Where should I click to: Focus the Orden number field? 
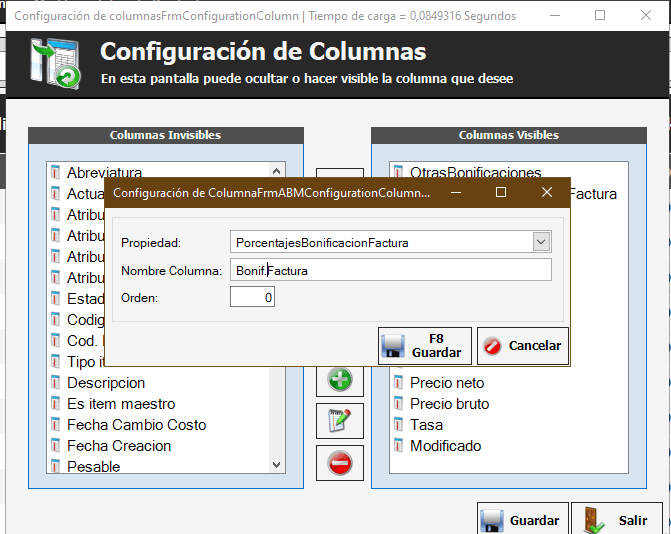click(x=252, y=297)
